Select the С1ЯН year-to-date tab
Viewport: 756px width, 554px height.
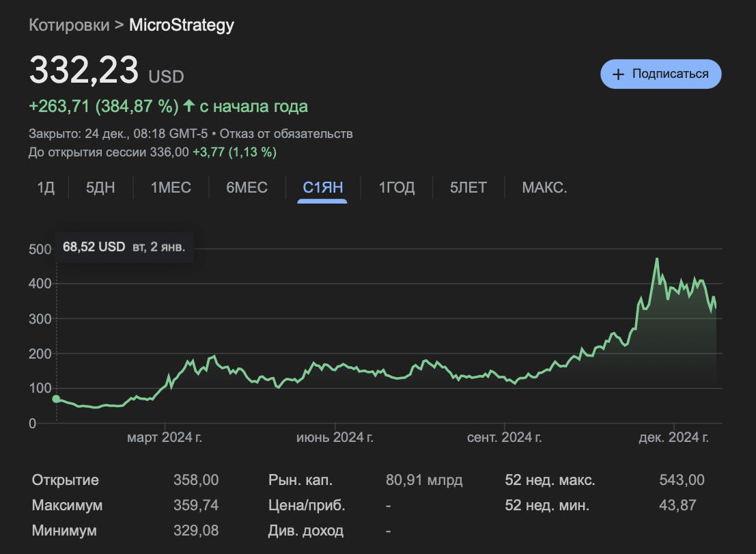coord(322,188)
